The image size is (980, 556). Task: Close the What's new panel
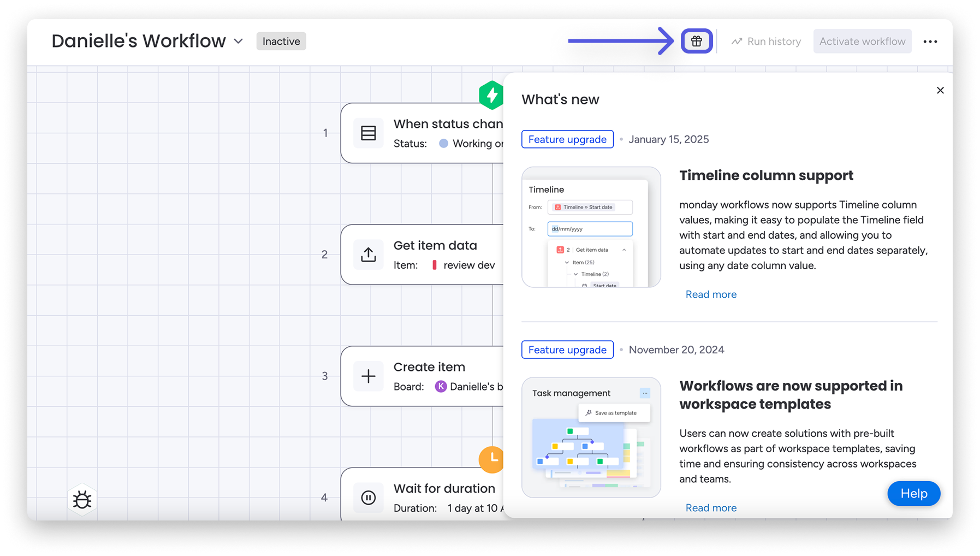pos(940,90)
